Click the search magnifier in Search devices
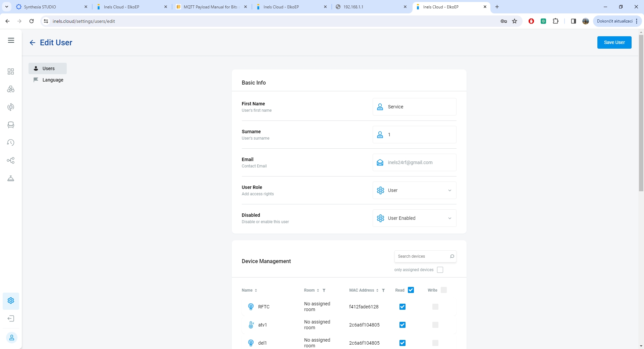 coord(452,256)
